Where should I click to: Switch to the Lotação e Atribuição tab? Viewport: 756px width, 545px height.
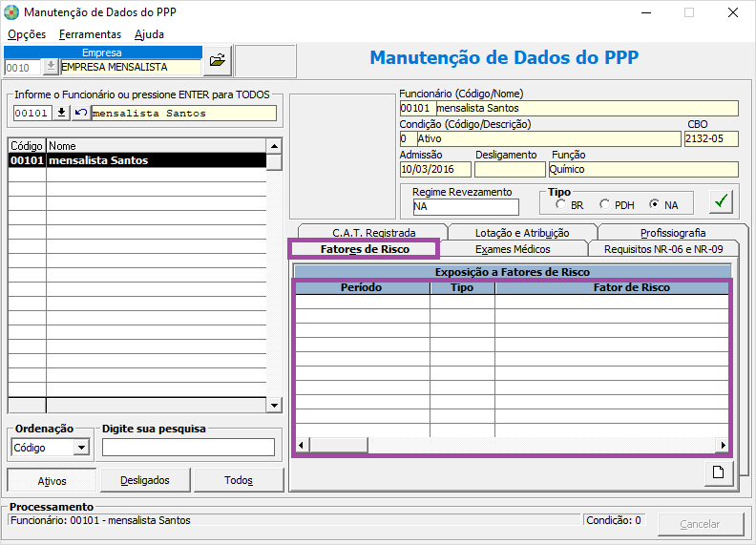[x=522, y=233]
